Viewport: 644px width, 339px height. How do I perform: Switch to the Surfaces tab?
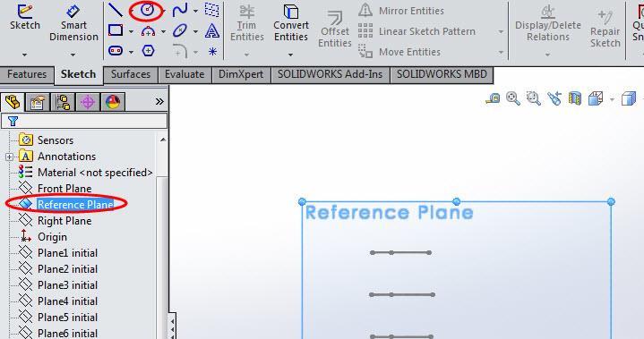(x=131, y=74)
